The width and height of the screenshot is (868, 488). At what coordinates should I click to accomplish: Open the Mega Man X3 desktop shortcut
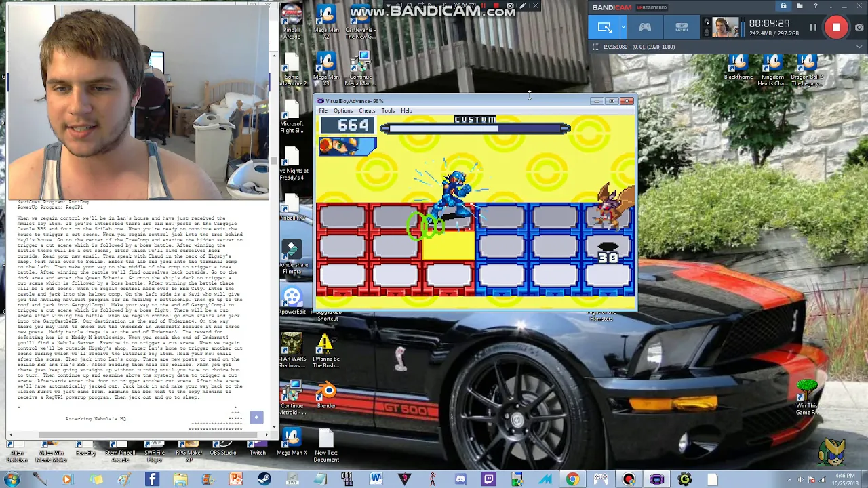[x=326, y=69]
